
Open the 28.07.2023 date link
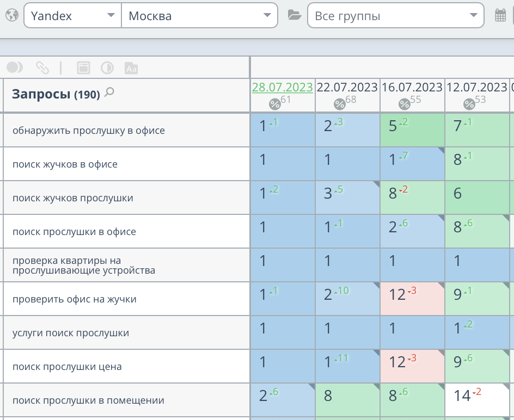pyautogui.click(x=282, y=87)
